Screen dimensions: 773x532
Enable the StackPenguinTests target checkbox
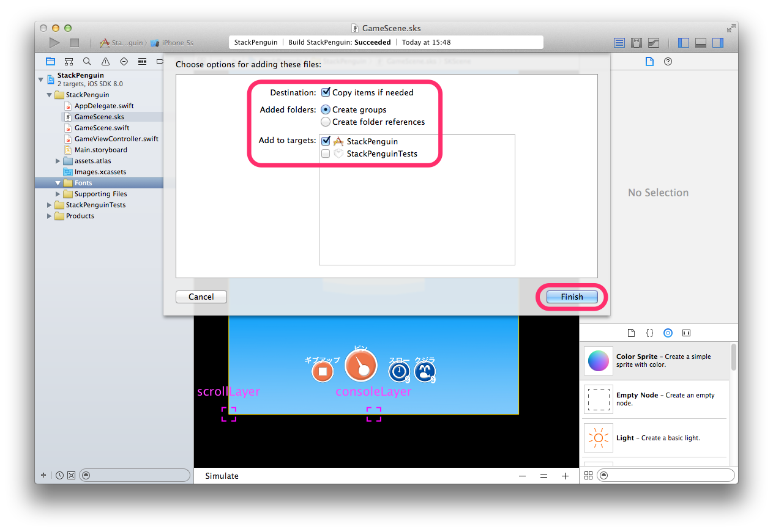tap(326, 153)
